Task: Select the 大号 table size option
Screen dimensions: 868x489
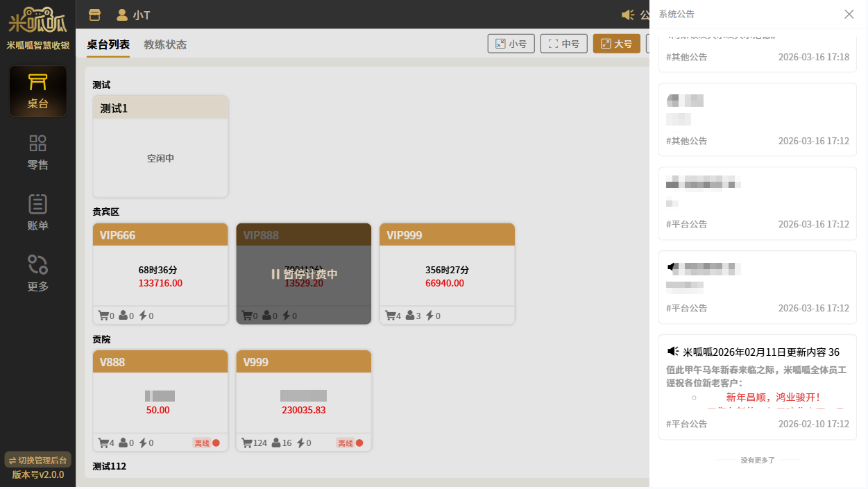Action: pyautogui.click(x=616, y=44)
